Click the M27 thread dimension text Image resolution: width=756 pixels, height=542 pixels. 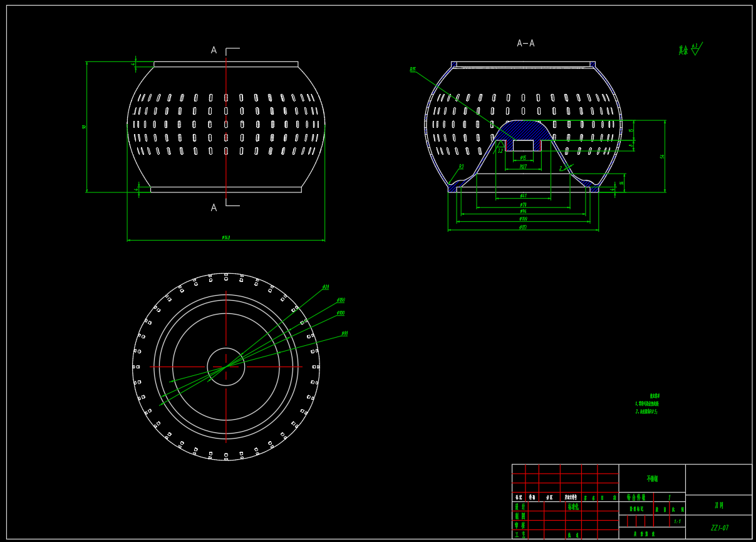click(x=523, y=167)
